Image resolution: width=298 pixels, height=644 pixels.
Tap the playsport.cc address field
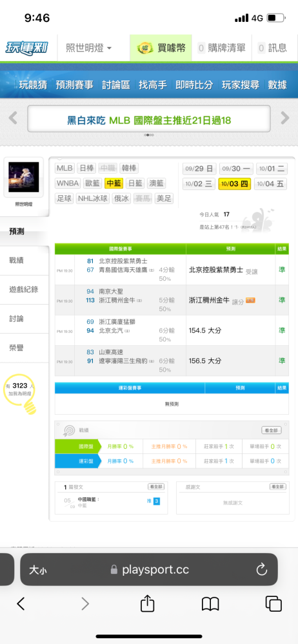coord(149,569)
